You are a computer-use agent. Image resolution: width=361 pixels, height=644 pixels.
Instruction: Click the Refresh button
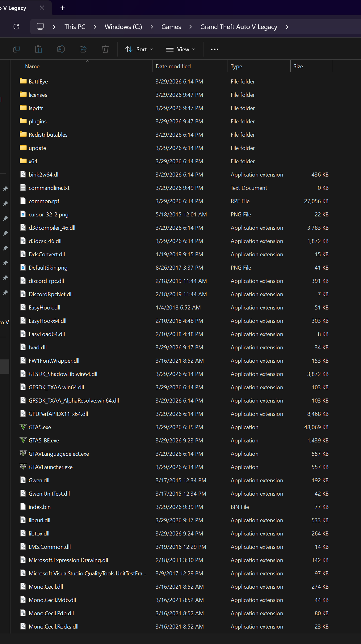pos(16,27)
